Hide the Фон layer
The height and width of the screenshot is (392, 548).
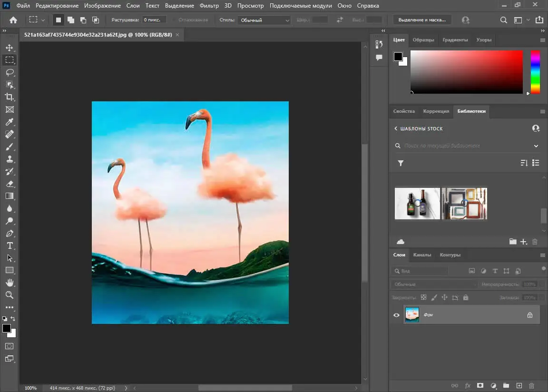[x=396, y=314]
